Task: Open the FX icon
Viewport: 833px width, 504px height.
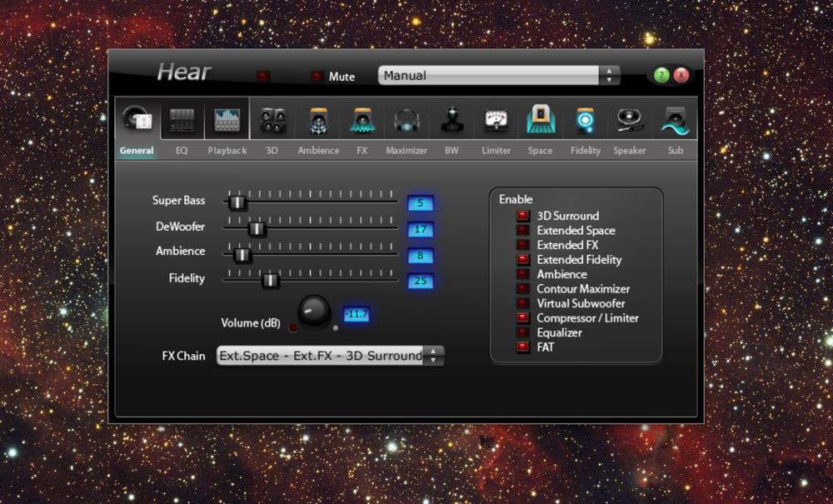Action: pos(362,121)
